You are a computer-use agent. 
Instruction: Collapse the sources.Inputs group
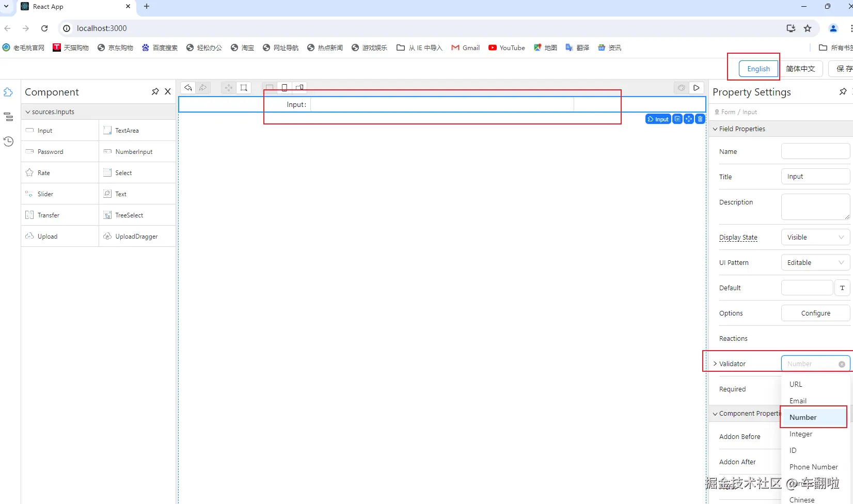click(28, 112)
